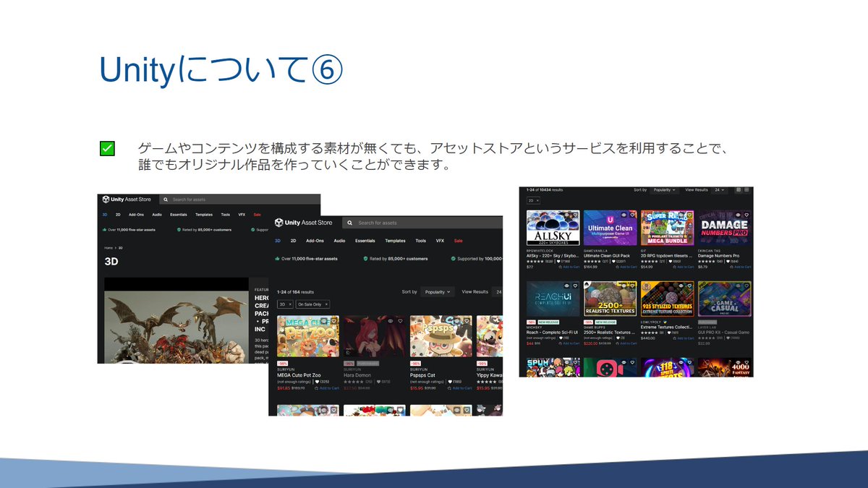This screenshot has width=868, height=488.
Task: Click the quick-look eye icon on the Damage Numbers Pro thumbnail
Action: [738, 215]
